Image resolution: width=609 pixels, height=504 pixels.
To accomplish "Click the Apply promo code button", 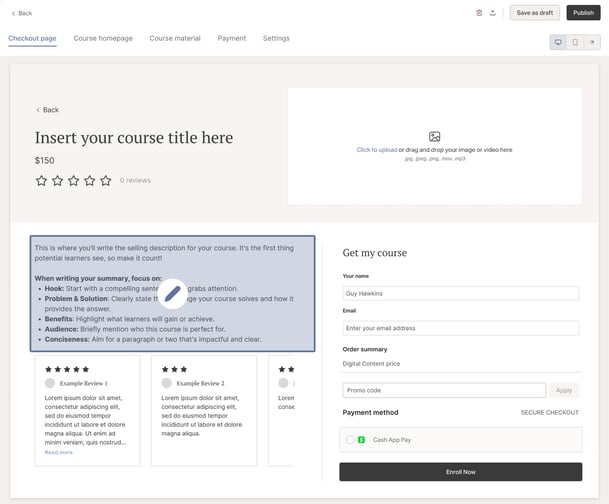I will coord(564,390).
